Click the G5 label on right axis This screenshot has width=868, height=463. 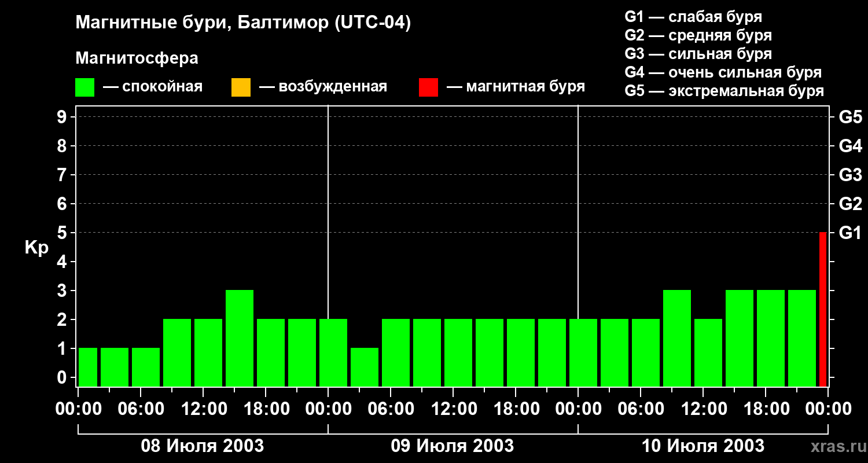pyautogui.click(x=850, y=117)
